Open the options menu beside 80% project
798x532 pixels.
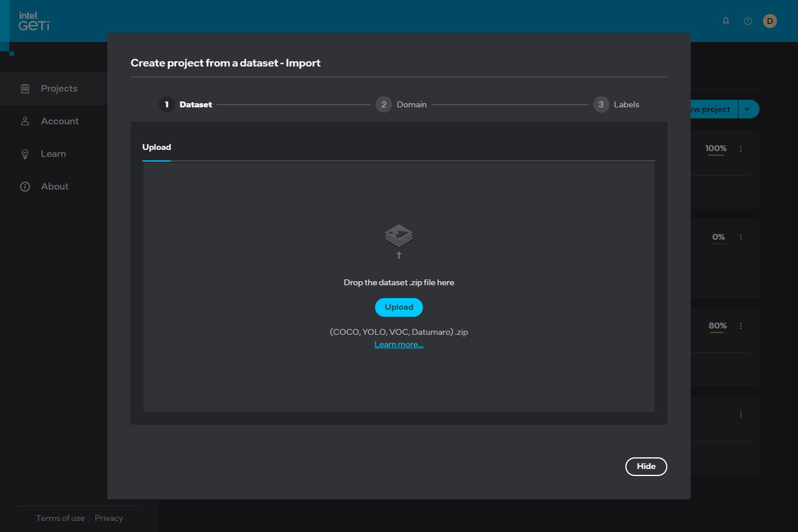tap(741, 326)
